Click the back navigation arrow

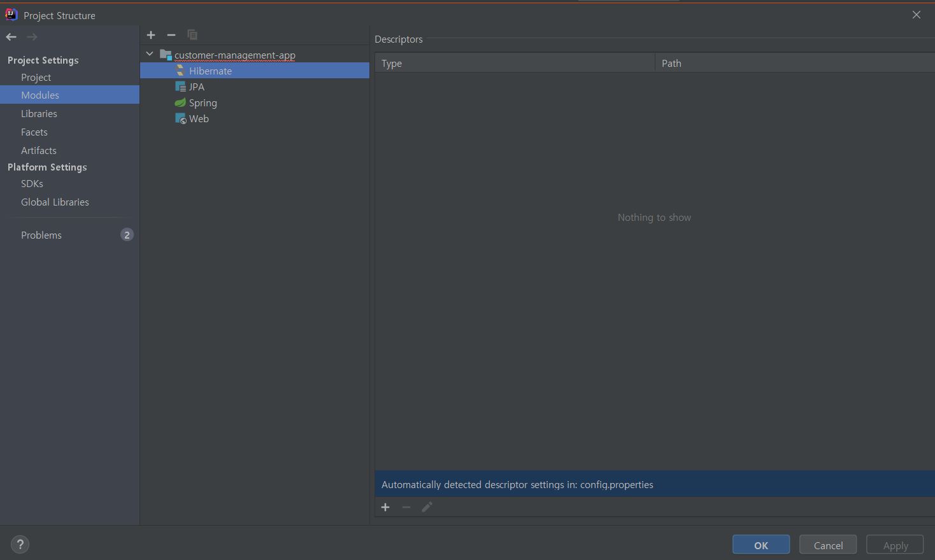coord(11,37)
